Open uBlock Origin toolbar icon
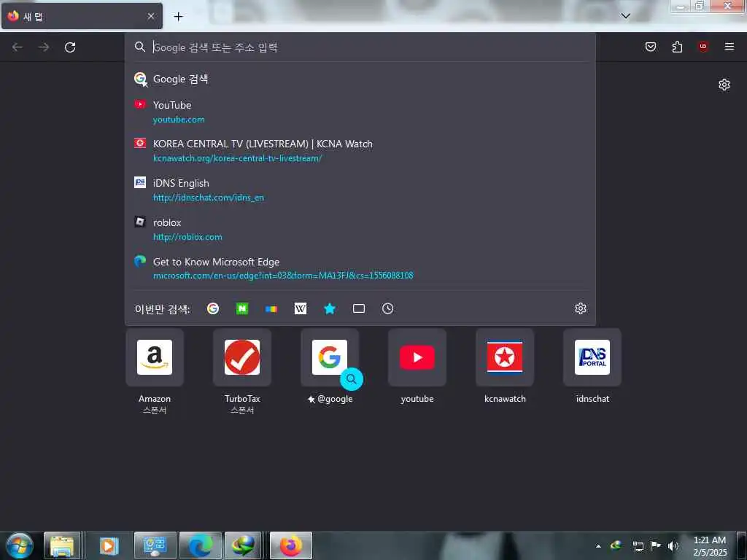The height and width of the screenshot is (560, 747). click(703, 47)
